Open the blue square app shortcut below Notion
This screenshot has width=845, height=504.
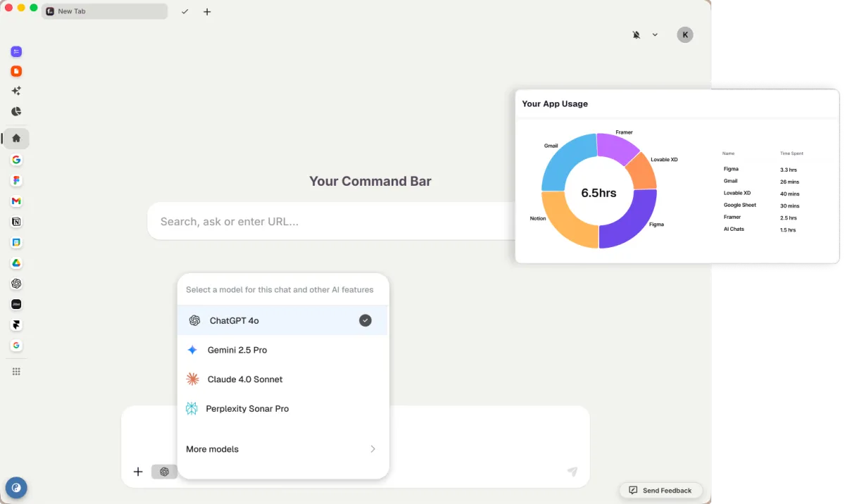coord(16,242)
